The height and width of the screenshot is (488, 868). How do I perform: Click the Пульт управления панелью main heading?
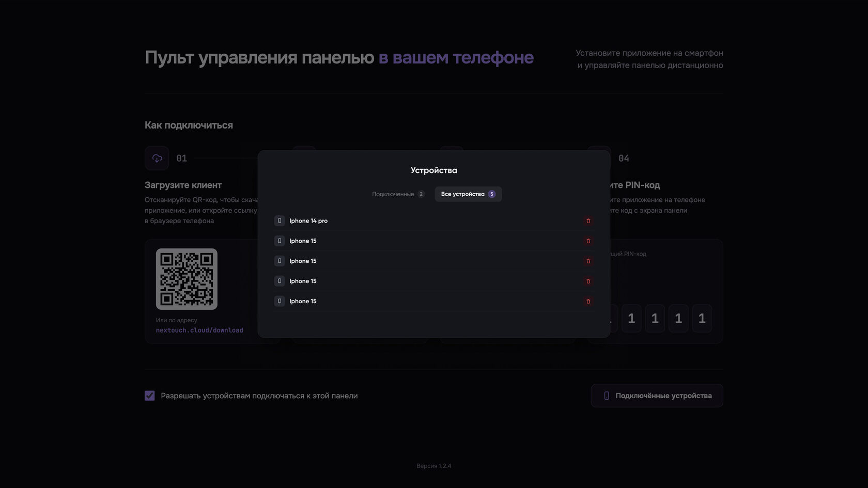[339, 57]
